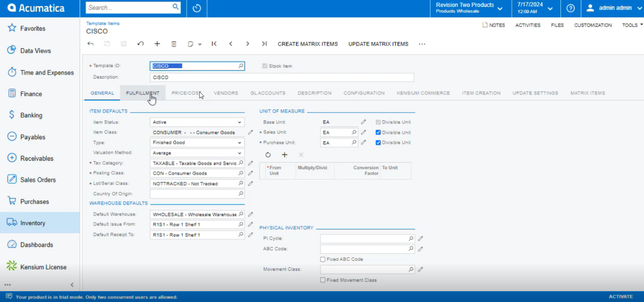The height and width of the screenshot is (302, 644).
Task: Open clipboard copy-paste dropdown arrow
Action: 200,44
